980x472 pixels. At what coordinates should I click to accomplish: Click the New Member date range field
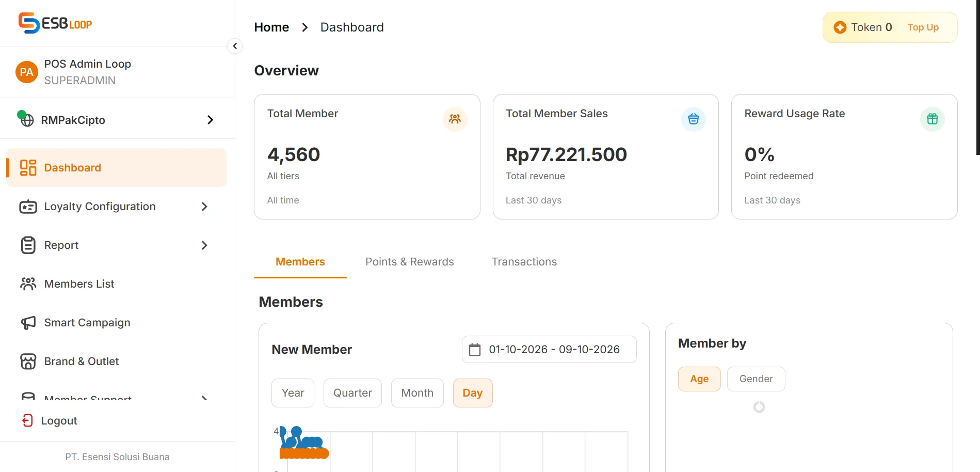(x=549, y=350)
